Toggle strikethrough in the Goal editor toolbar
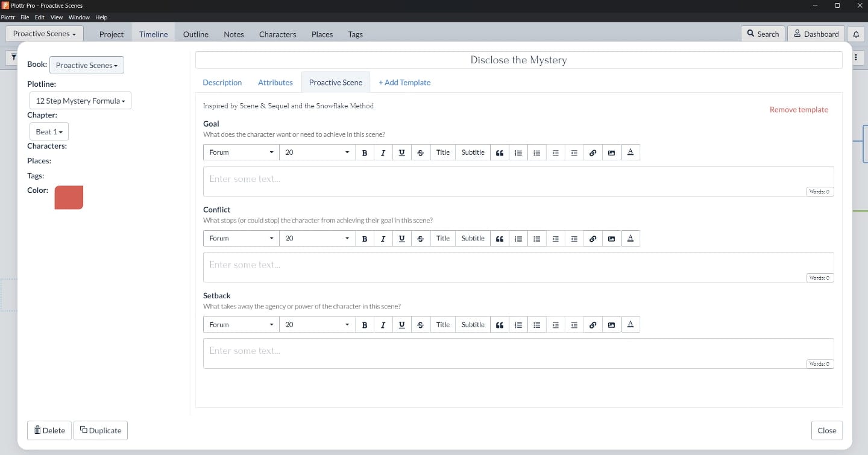Viewport: 868px width, 455px height. 420,152
